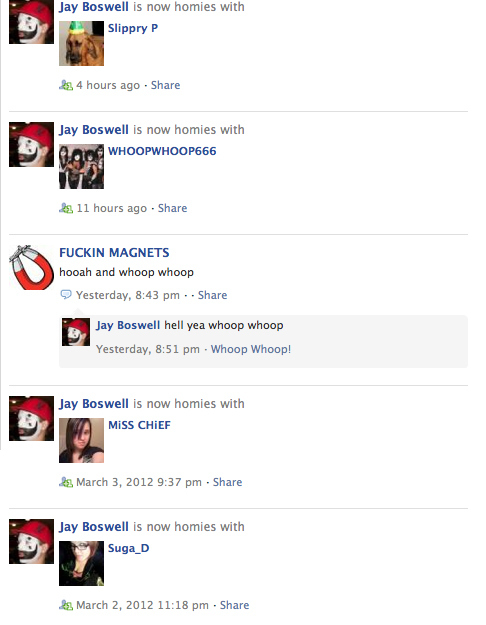Viewport: 486px width, 625px height.
Task: Visit the Suga_D profile link
Action: (128, 548)
